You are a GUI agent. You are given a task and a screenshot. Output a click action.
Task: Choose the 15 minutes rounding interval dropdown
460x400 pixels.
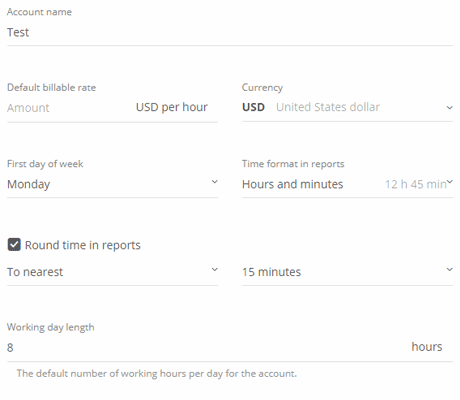347,272
